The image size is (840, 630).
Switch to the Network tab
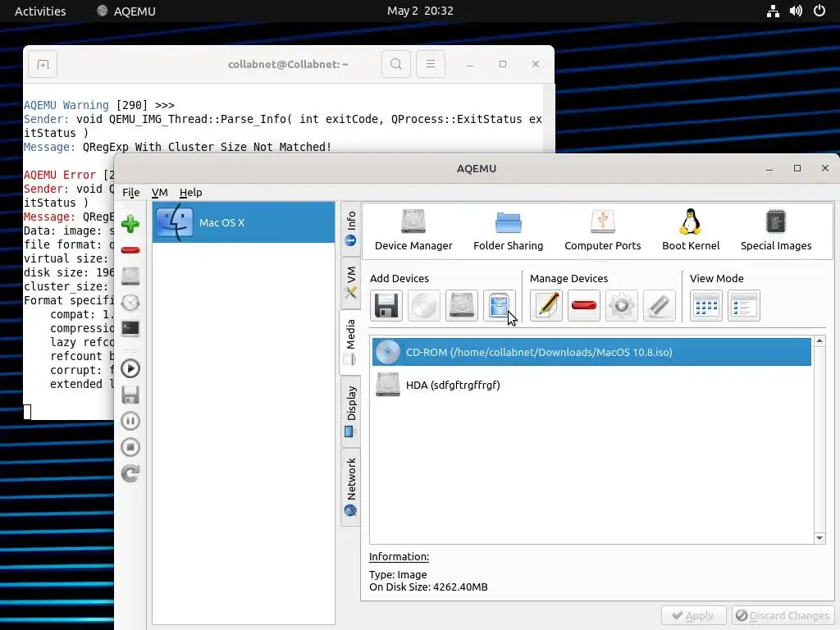pos(351,487)
